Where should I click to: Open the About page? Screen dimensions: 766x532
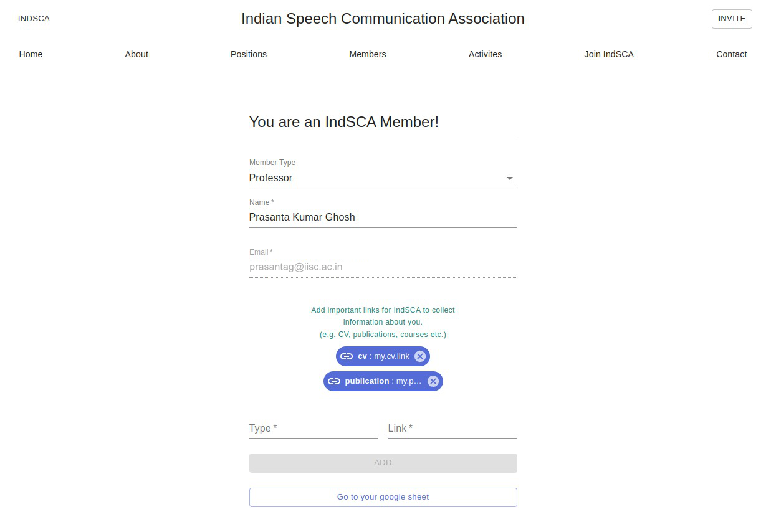point(136,54)
